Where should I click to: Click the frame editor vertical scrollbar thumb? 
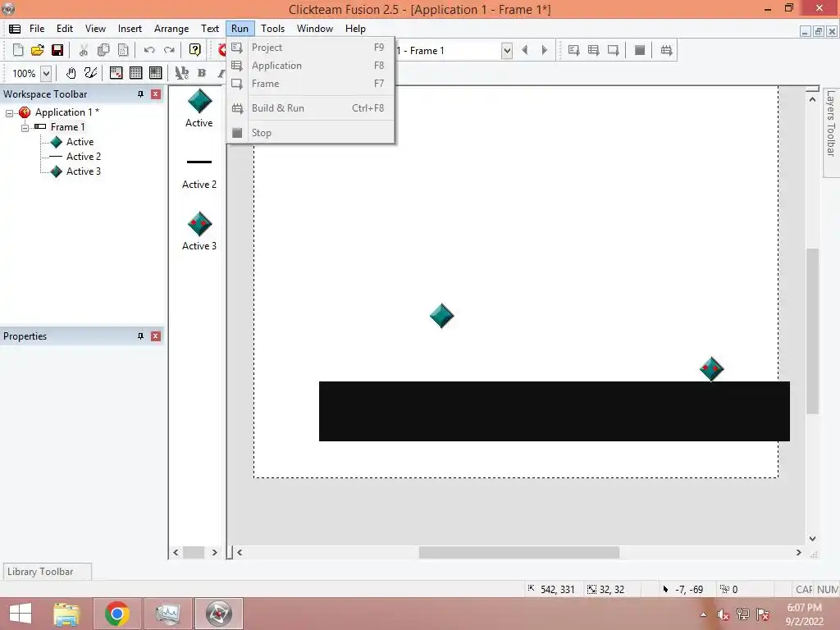click(x=813, y=331)
